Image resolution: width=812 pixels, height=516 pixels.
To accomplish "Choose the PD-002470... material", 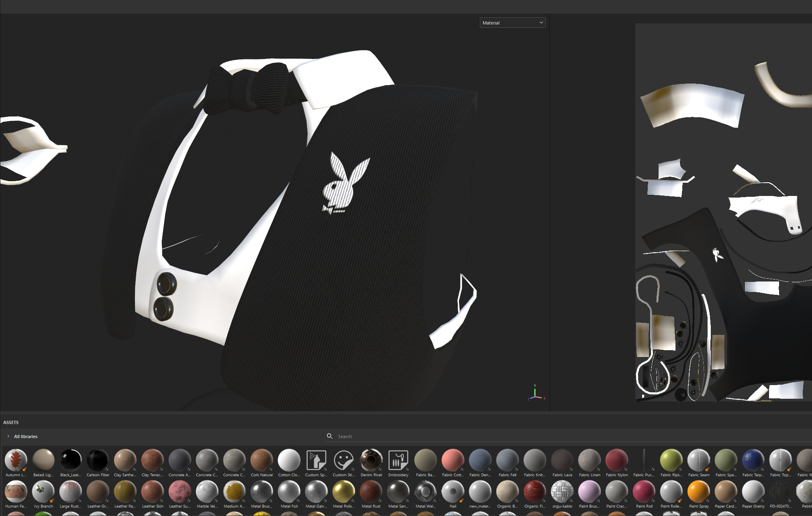I will [x=780, y=491].
